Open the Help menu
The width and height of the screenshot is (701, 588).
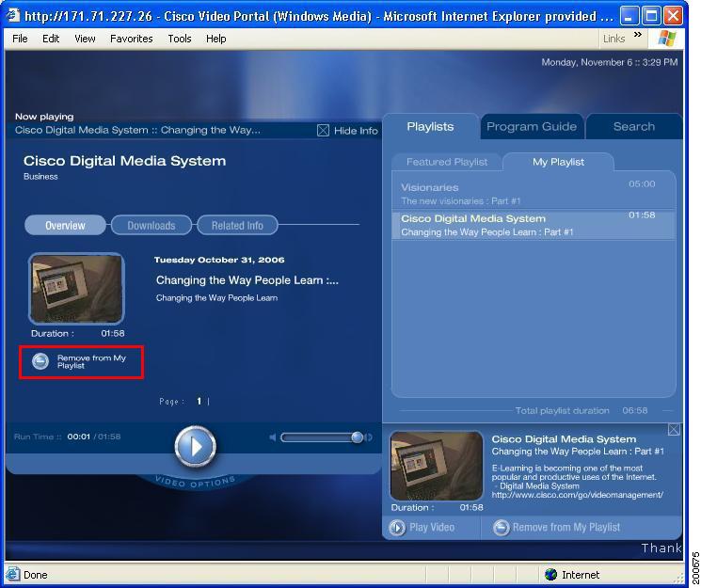[x=215, y=39]
